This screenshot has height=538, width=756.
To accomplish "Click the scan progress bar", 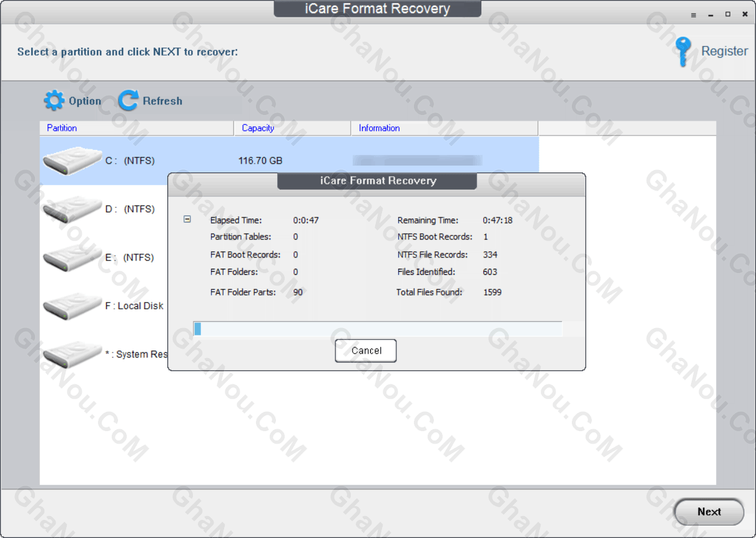I will [x=378, y=329].
